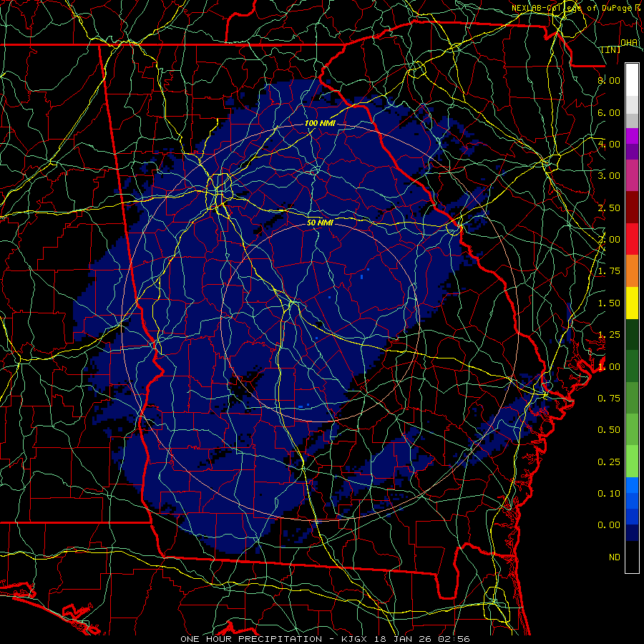Click the black ND swatch in legend
This screenshot has height=644, width=644.
pos(632,557)
